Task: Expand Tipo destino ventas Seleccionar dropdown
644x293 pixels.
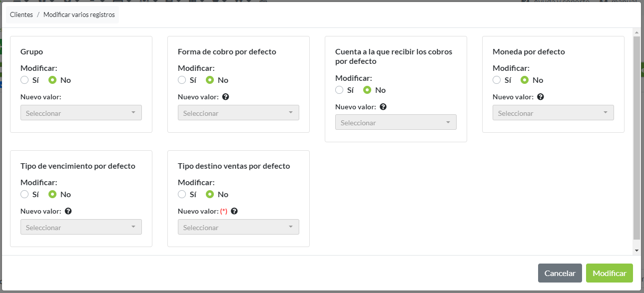Action: 238,227
